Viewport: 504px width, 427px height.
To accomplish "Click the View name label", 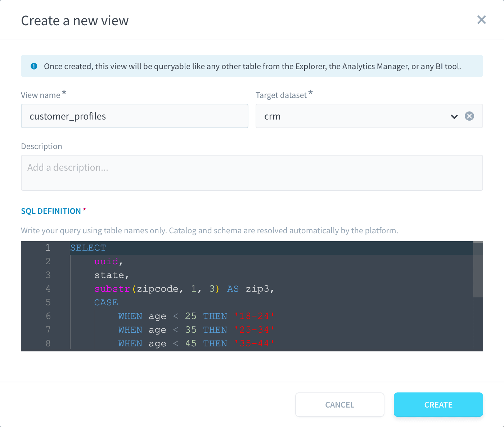I will (x=40, y=95).
